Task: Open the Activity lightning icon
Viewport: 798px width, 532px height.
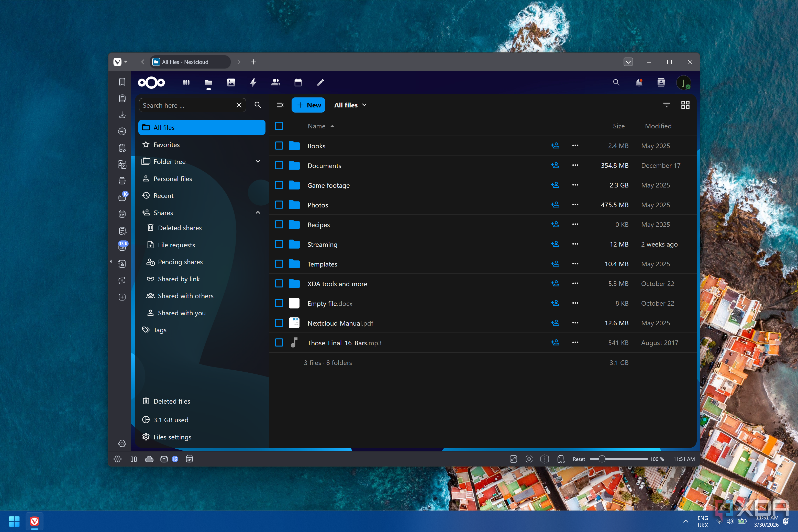Action: pos(253,82)
